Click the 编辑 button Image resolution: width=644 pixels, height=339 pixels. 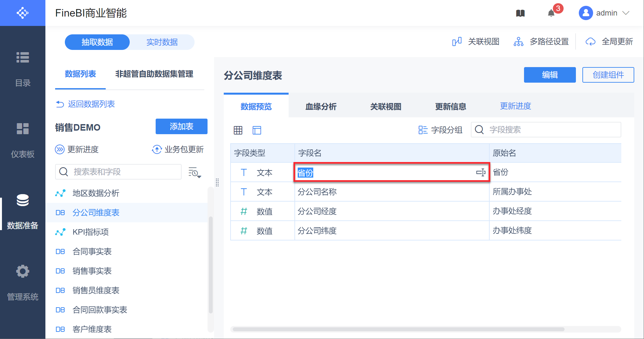pyautogui.click(x=550, y=75)
